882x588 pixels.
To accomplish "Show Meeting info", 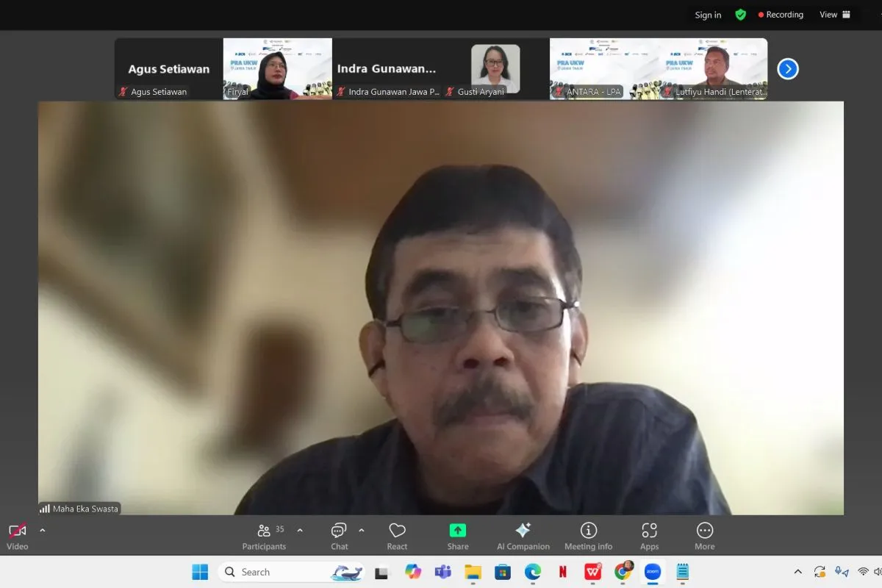I will tap(588, 536).
